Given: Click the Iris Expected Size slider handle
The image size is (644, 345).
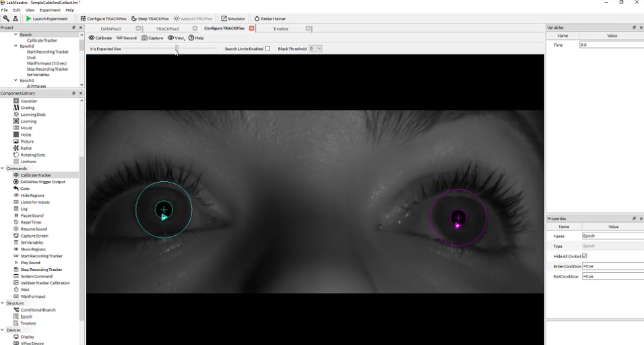Looking at the screenshot, I should [176, 49].
